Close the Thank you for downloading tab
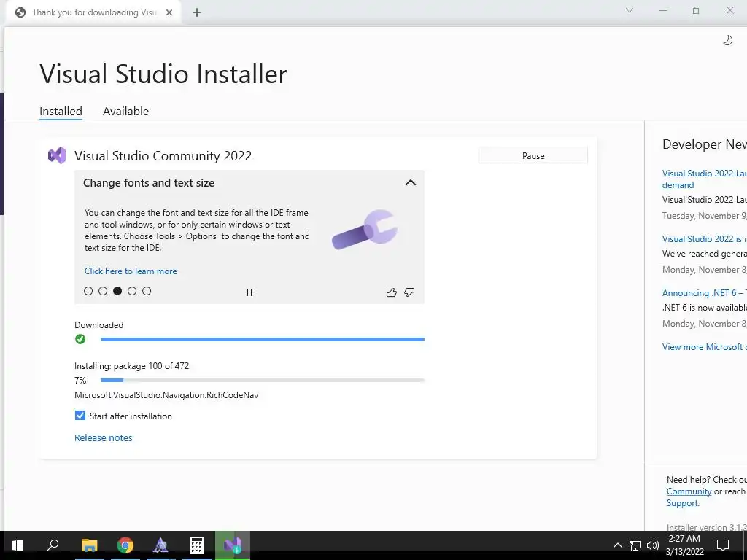747x560 pixels. [x=169, y=12]
